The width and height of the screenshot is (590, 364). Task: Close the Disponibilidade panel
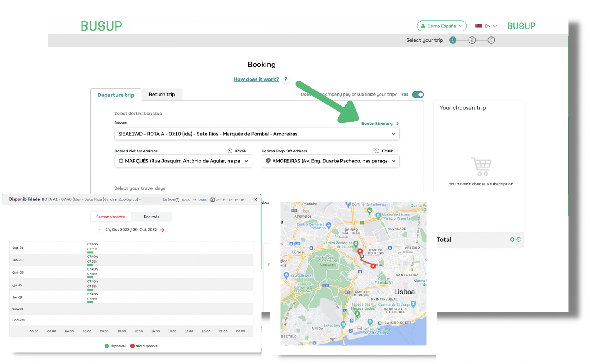coord(255,199)
